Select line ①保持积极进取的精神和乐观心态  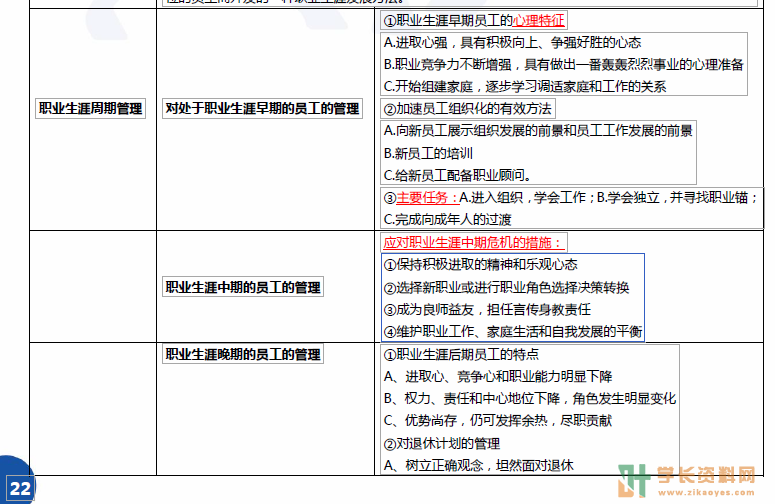pyautogui.click(x=480, y=265)
